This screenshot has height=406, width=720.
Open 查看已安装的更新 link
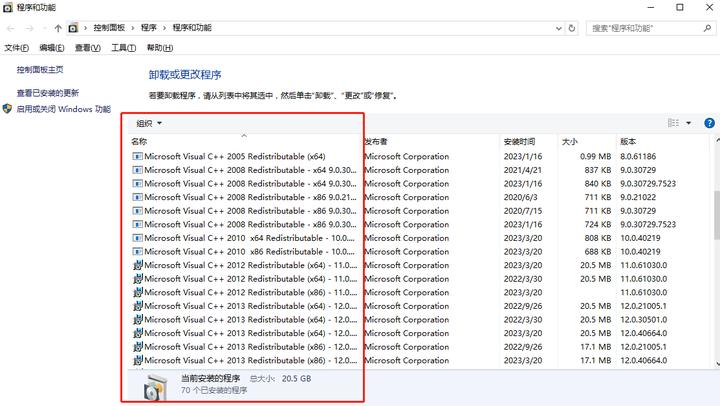point(48,93)
